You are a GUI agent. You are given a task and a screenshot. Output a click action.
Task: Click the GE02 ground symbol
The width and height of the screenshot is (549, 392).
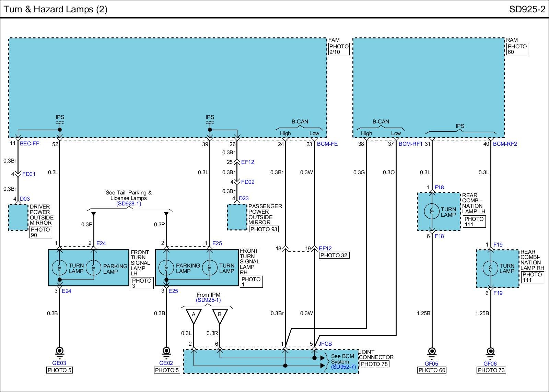[x=166, y=351]
